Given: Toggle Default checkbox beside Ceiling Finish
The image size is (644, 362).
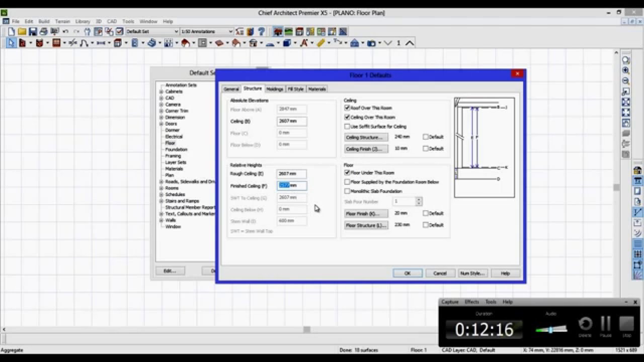Looking at the screenshot, I should pyautogui.click(x=426, y=149).
